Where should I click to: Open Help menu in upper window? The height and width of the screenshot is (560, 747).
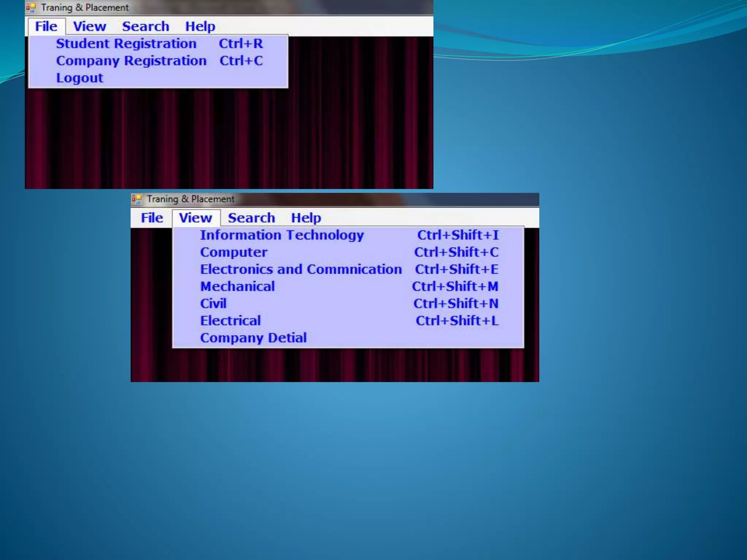coord(200,27)
